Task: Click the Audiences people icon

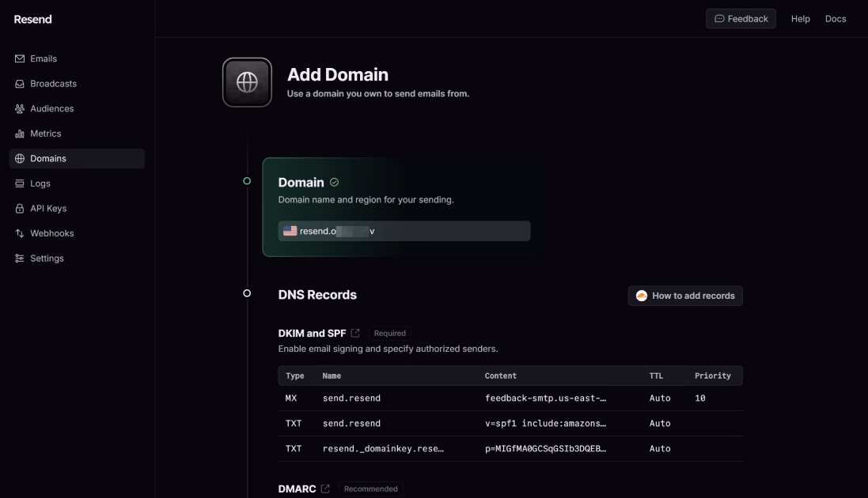Action: [20, 108]
